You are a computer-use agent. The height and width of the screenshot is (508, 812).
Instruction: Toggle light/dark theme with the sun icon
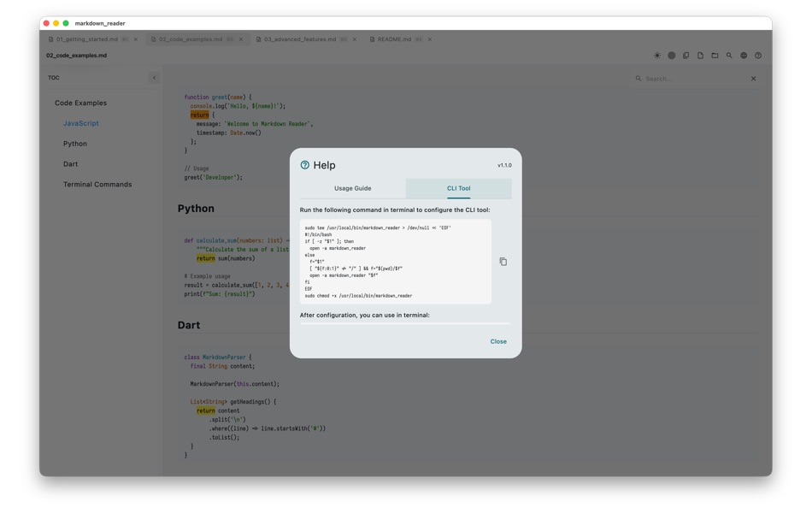657,55
